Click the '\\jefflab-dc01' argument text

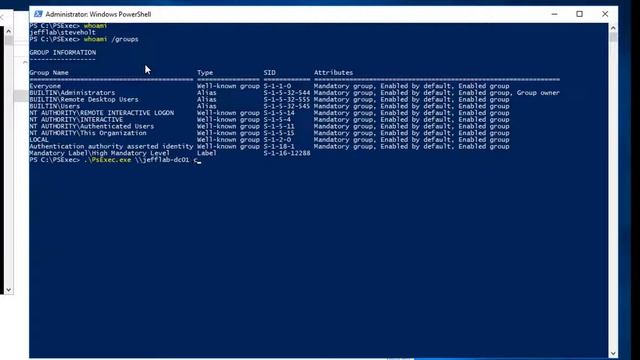(162, 160)
